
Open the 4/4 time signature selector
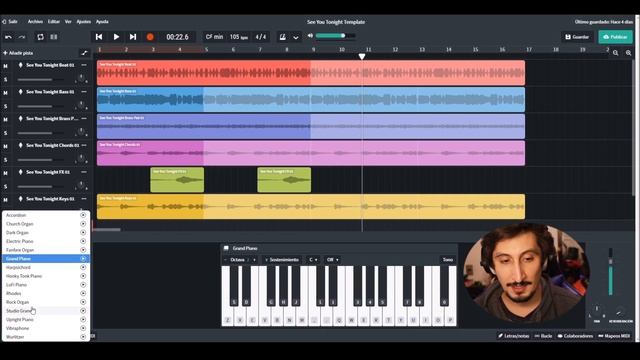click(261, 37)
